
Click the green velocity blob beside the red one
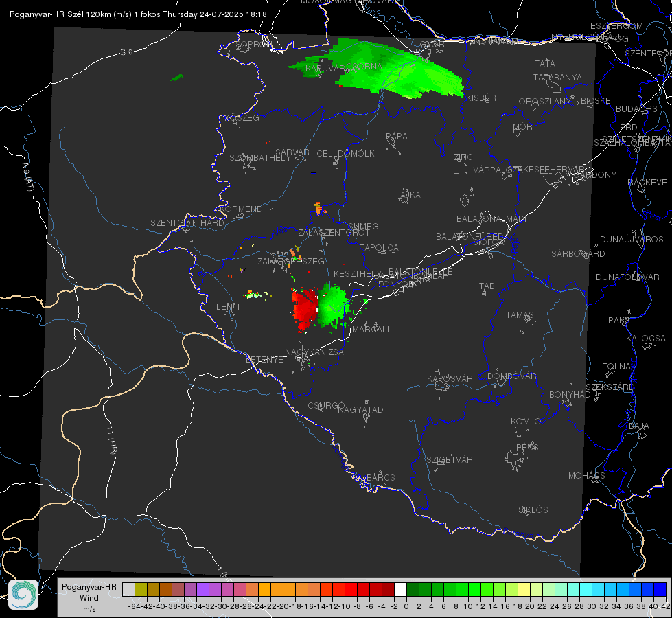pos(334,306)
